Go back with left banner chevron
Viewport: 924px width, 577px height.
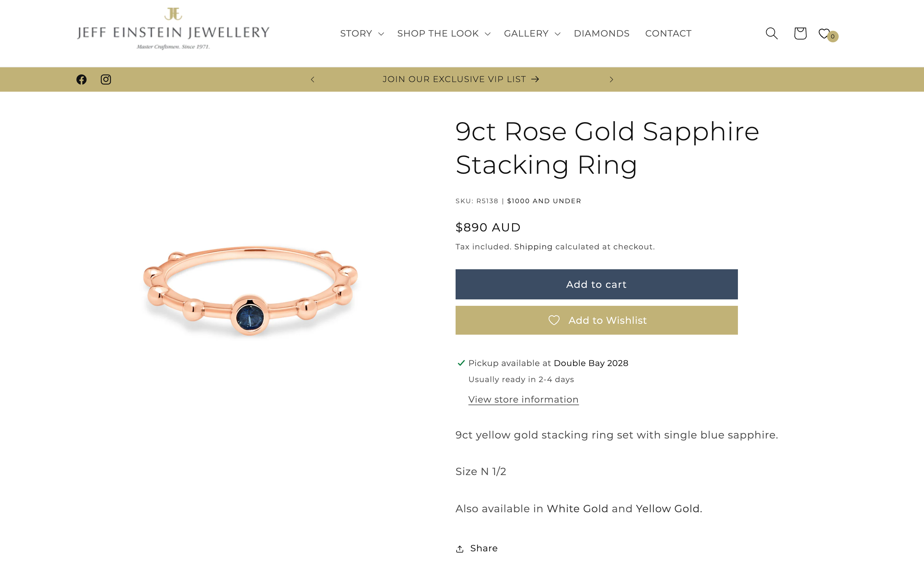[313, 79]
